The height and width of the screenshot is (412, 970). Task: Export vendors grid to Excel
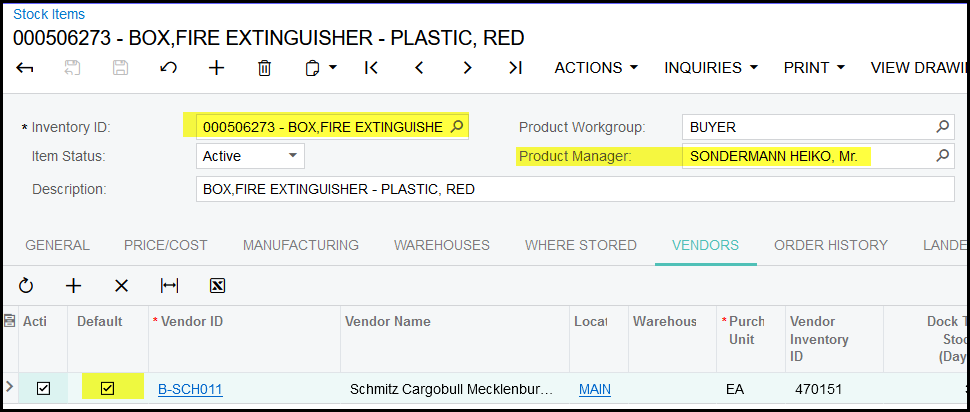[217, 286]
